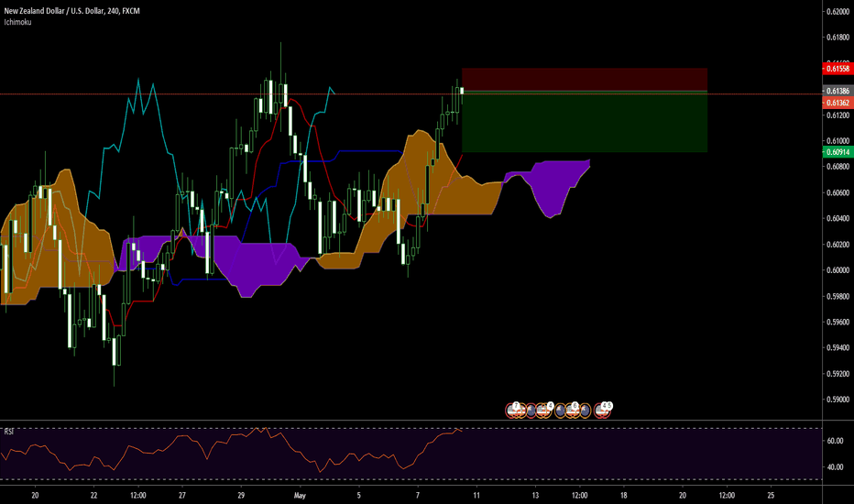Viewport: 854px width, 504px height.
Task: Select the red stop-loss zone of short position
Action: 585,79
